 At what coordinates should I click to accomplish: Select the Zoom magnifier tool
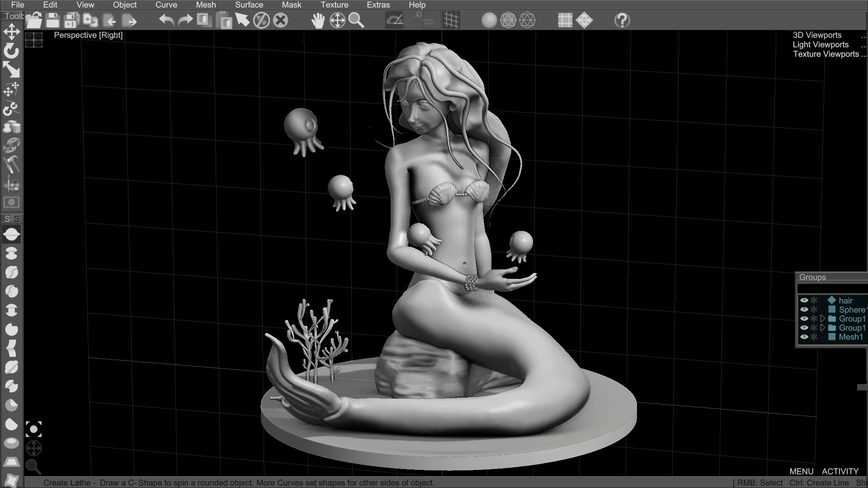pos(357,20)
